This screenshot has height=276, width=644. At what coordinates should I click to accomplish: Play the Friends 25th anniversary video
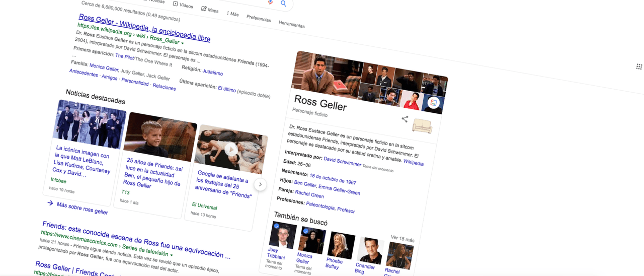pos(230,149)
